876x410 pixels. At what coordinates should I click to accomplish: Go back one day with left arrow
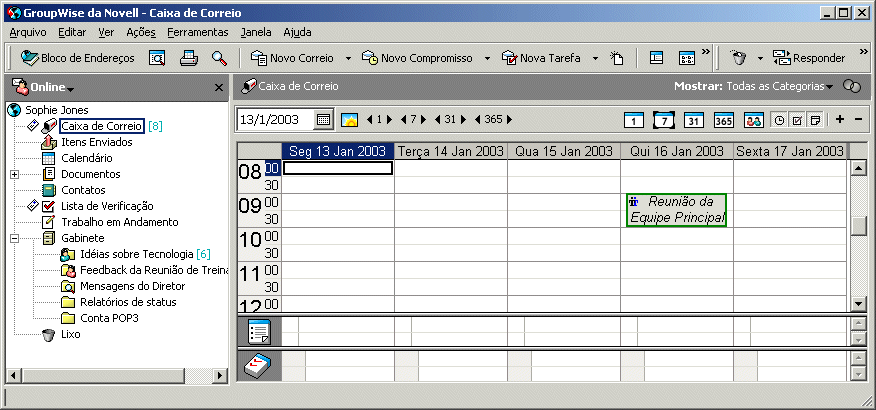click(369, 120)
